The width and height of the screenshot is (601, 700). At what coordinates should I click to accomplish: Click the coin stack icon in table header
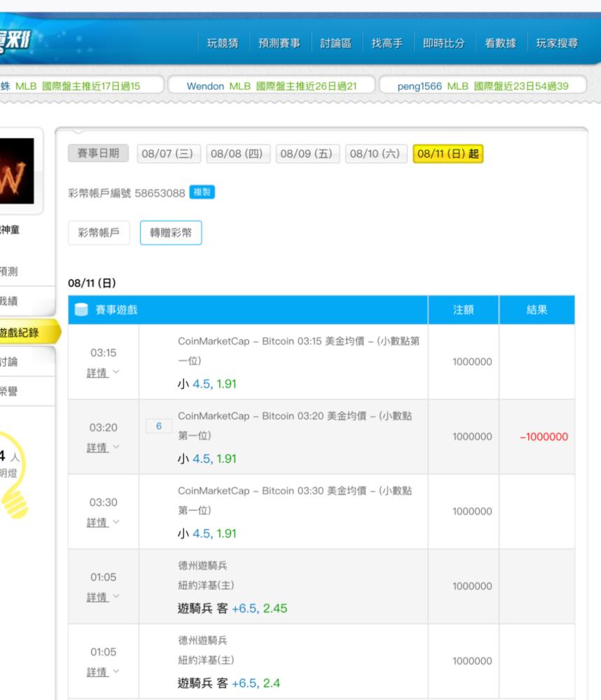pyautogui.click(x=81, y=310)
